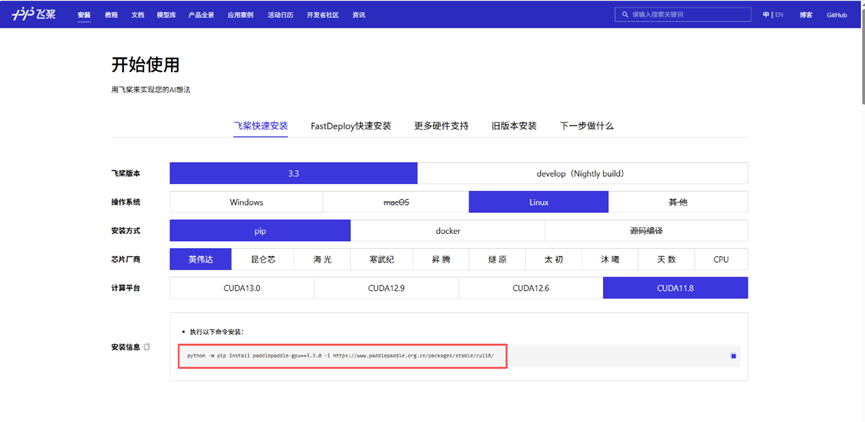Focus the search keyword input field
This screenshot has width=865, height=422.
click(683, 15)
